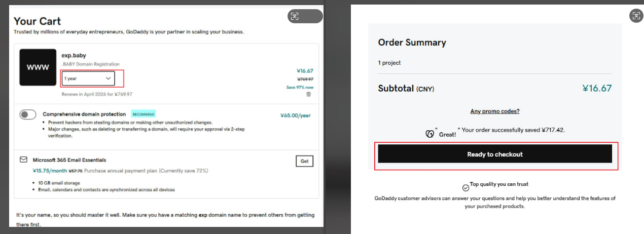
Task: Click the Ready to checkout button
Action: tap(494, 154)
